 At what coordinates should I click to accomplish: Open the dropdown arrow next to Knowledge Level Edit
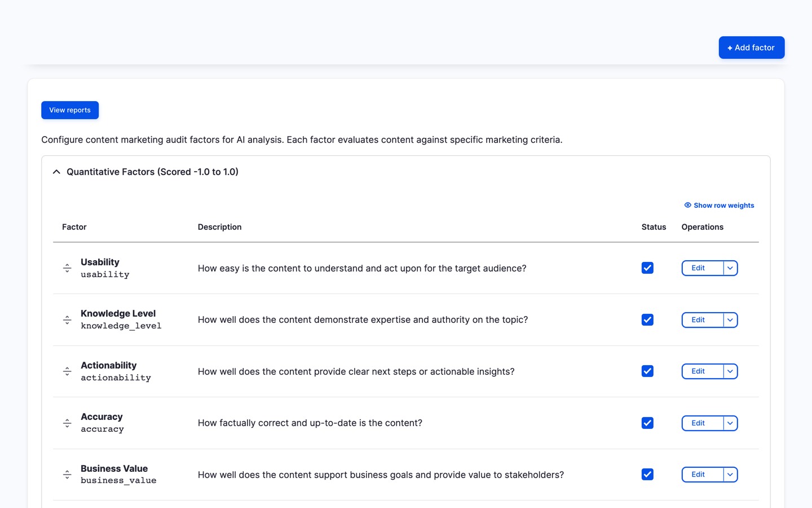[730, 320]
